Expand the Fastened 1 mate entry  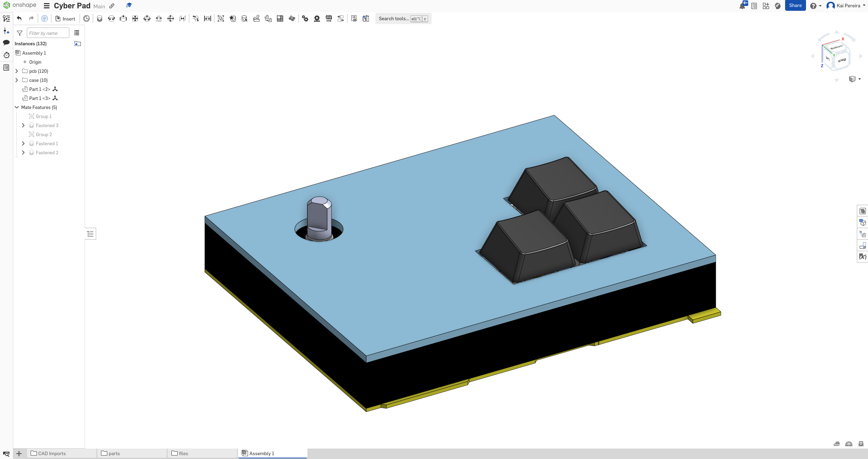tap(23, 143)
